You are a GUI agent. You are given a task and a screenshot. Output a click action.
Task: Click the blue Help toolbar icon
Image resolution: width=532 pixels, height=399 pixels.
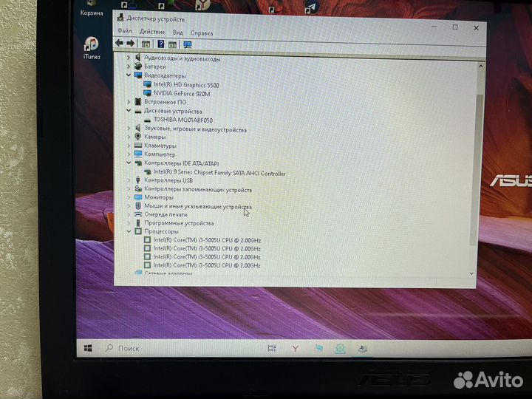[161, 44]
